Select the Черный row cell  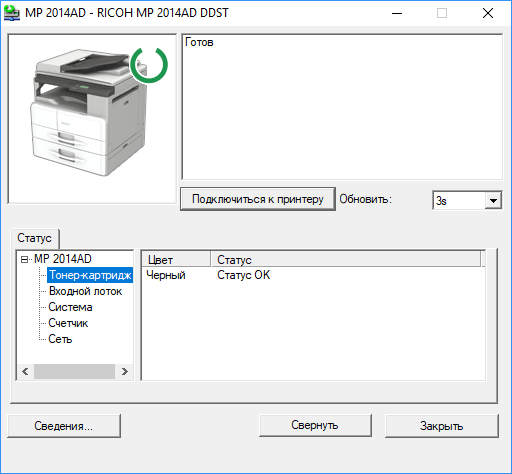[x=166, y=275]
